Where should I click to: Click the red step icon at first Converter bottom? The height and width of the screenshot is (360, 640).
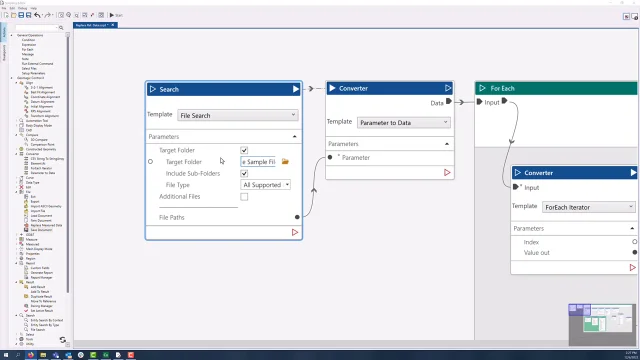coord(447,173)
